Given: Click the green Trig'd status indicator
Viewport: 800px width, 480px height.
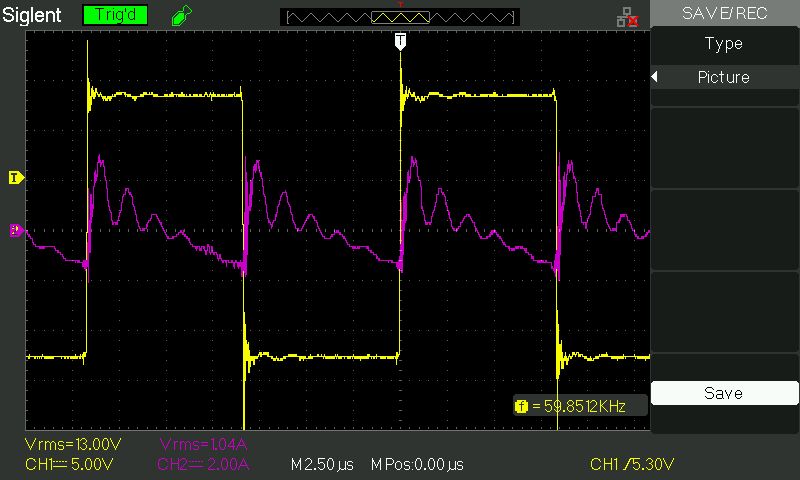Looking at the screenshot, I should [x=115, y=15].
